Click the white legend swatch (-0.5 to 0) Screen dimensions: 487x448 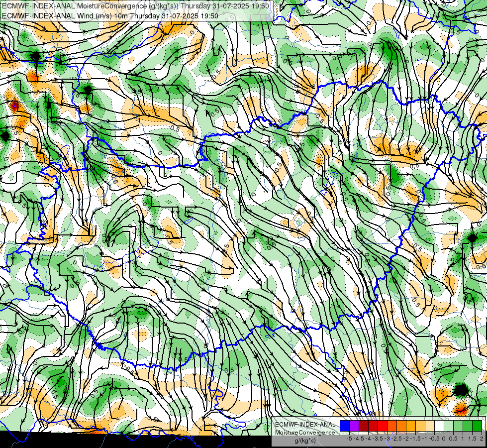pyautogui.click(x=439, y=426)
